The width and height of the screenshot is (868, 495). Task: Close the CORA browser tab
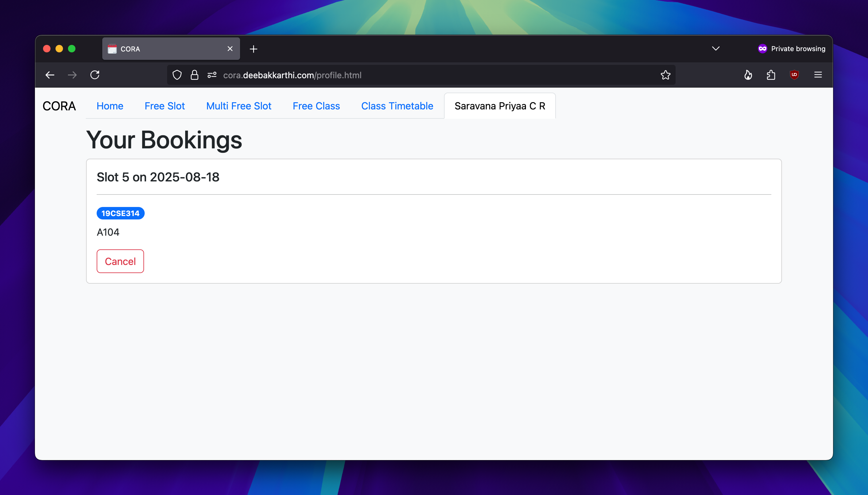(230, 49)
